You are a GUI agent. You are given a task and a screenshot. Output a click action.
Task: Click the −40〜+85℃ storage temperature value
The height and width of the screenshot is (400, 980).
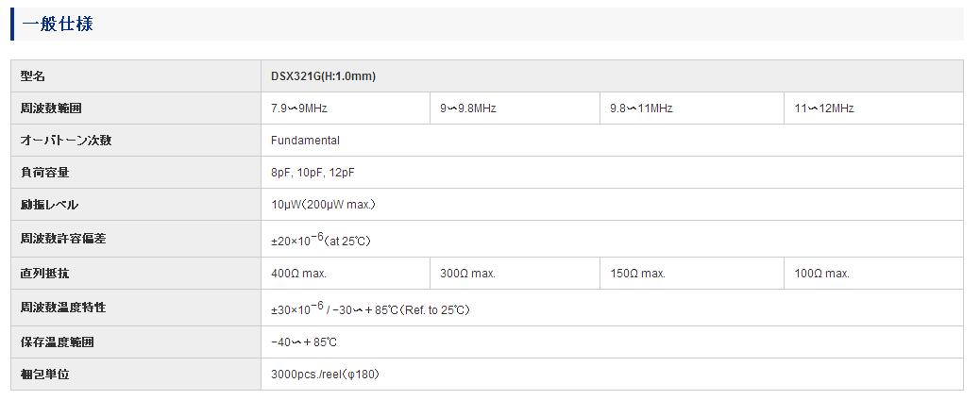(x=304, y=342)
